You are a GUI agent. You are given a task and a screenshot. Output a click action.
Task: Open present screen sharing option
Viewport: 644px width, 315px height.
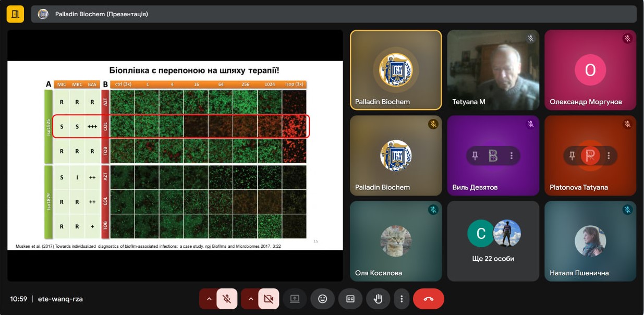click(295, 299)
